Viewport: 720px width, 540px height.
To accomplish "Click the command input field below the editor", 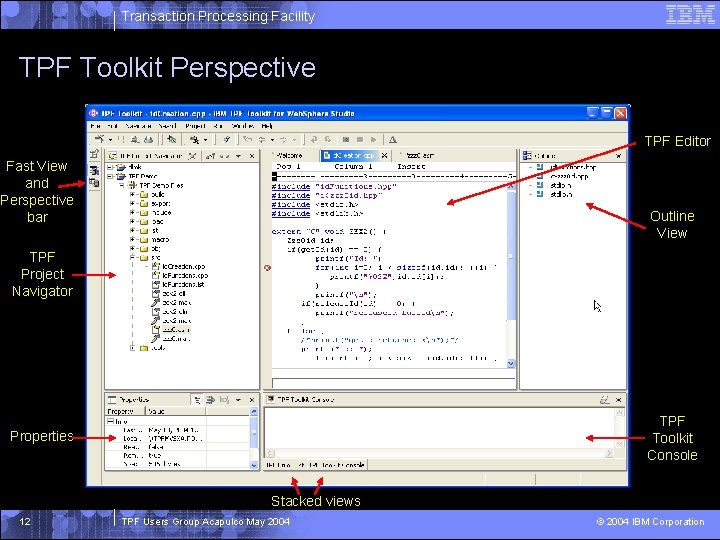I will 394,383.
